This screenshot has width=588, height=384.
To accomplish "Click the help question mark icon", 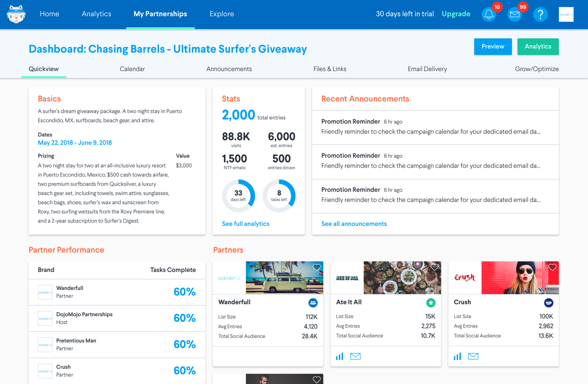I will (540, 14).
